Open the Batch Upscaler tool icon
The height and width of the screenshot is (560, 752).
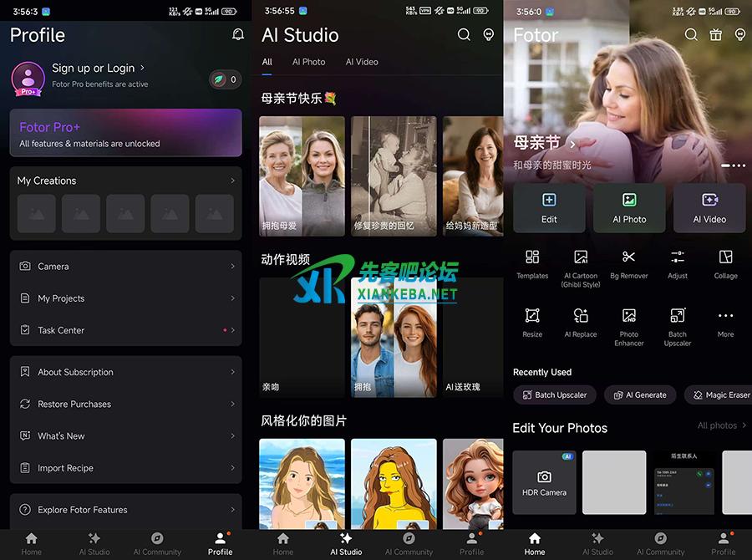pyautogui.click(x=678, y=316)
